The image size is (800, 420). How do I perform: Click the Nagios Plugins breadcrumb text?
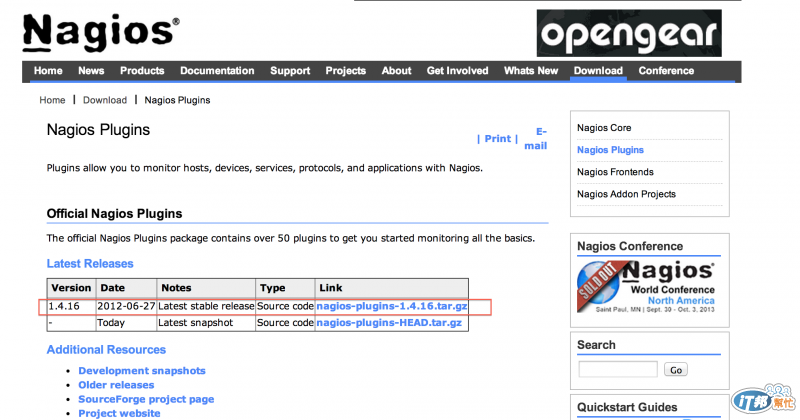177,100
